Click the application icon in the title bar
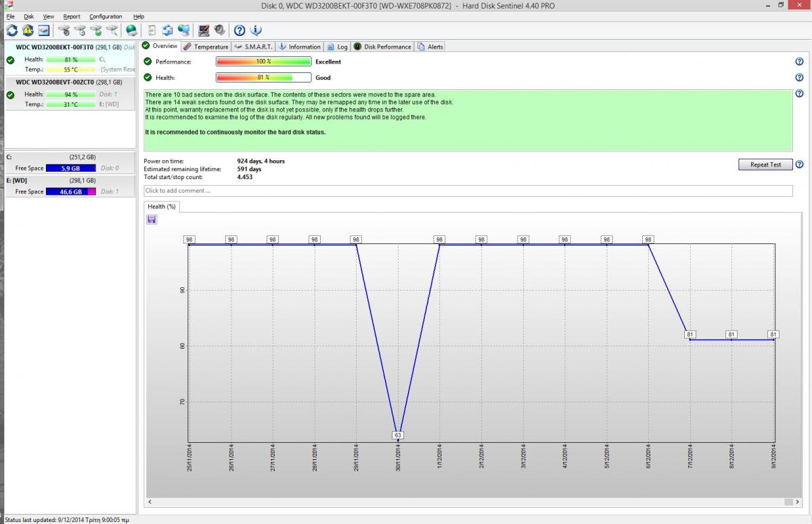This screenshot has width=812, height=524. pos(9,5)
